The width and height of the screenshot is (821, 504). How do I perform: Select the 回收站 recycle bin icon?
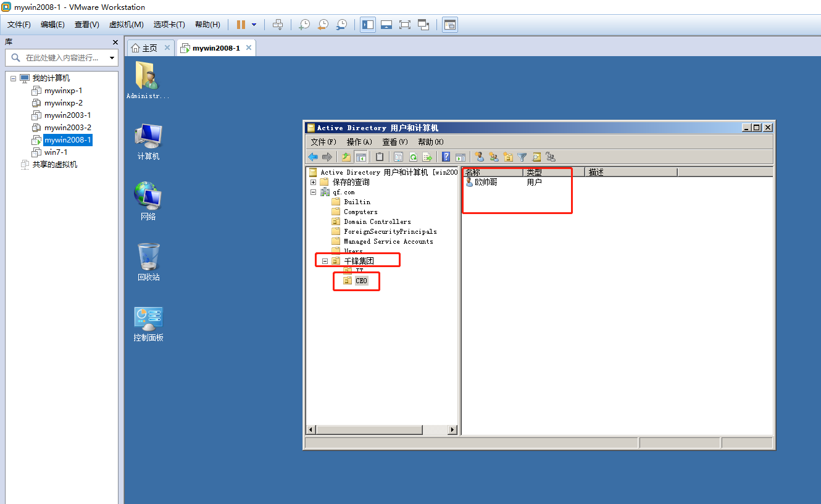point(148,262)
